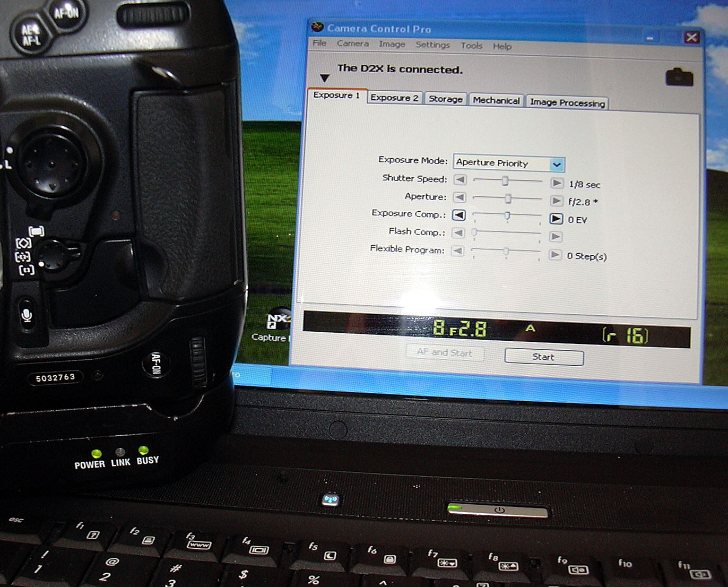728x587 pixels.
Task: Click the '1/8 sec' shutter value
Action: point(585,185)
